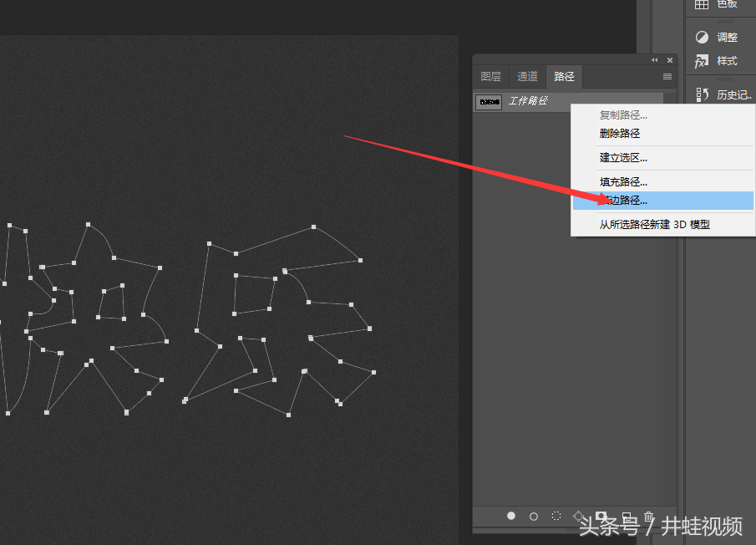Click the trash icon in Paths panel
Image resolution: width=756 pixels, height=545 pixels.
click(648, 516)
